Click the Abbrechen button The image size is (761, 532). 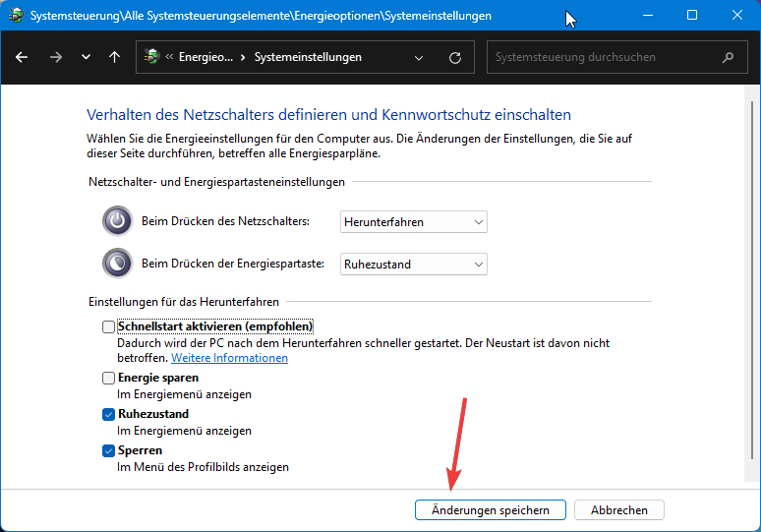coord(618,510)
